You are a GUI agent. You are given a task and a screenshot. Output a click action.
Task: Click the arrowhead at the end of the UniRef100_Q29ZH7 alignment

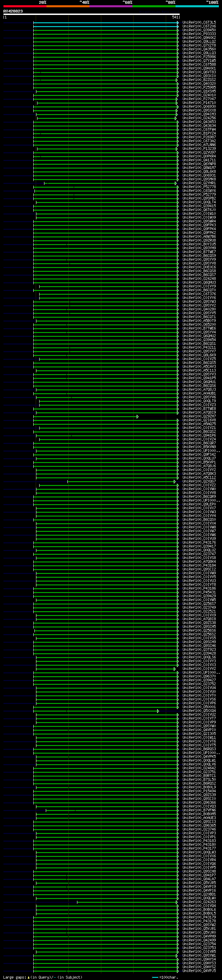coord(137,416)
